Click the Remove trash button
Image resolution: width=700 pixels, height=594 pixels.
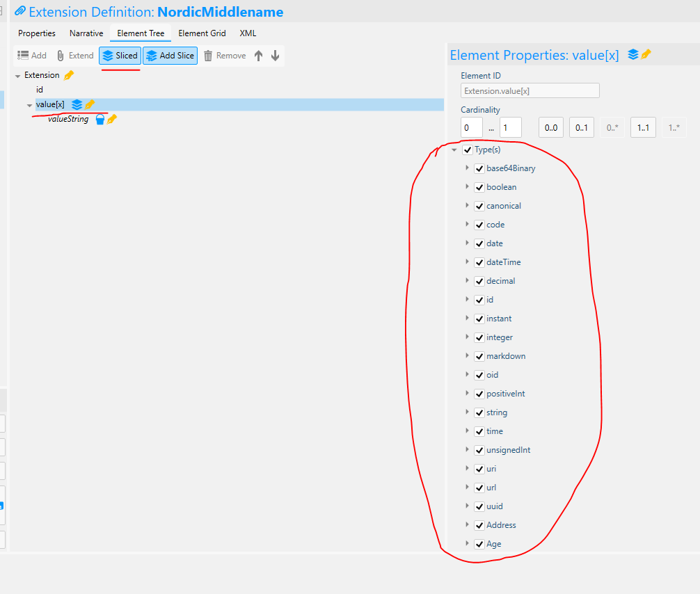tap(225, 56)
